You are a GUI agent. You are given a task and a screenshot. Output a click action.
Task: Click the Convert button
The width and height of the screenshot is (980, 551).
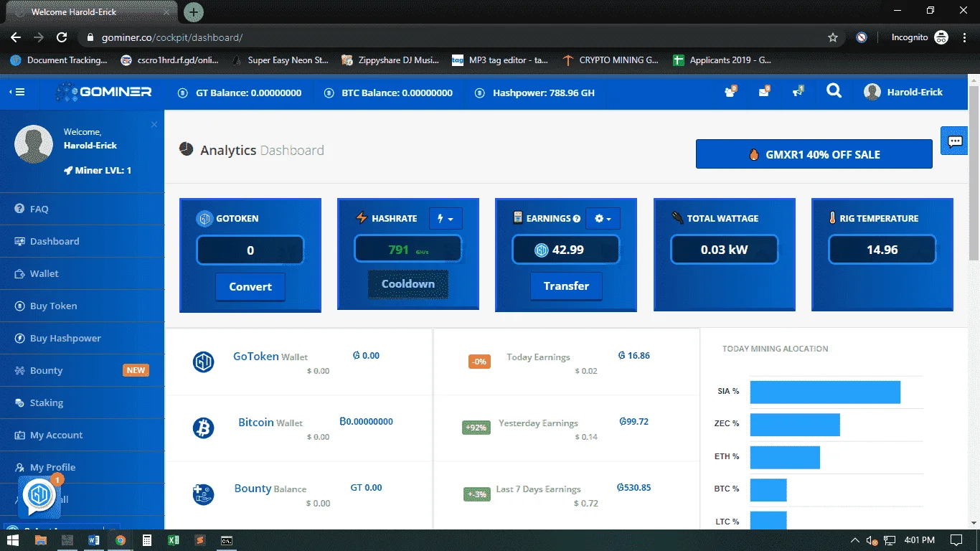[250, 287]
